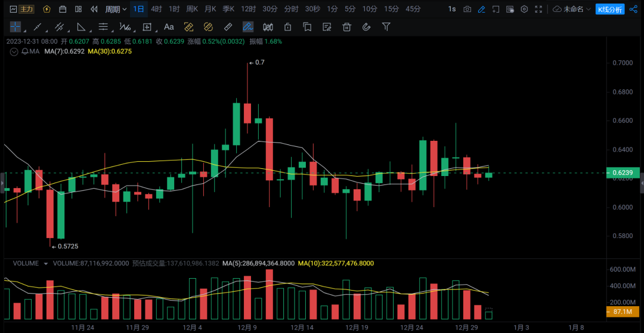644x333 pixels.
Task: Select the crosshair cursor tool
Action: click(15, 27)
